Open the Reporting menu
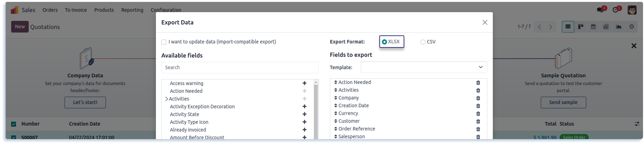644x144 pixels. pyautogui.click(x=132, y=10)
